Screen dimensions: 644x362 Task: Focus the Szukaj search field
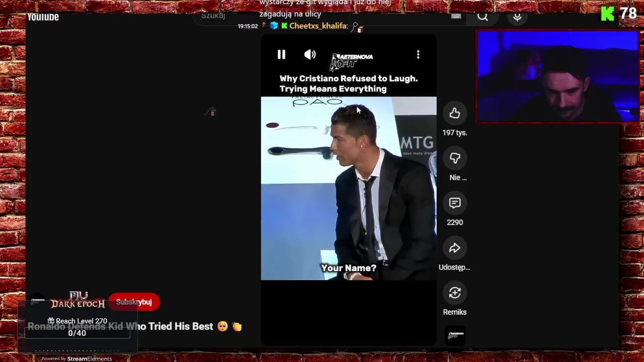(322, 16)
